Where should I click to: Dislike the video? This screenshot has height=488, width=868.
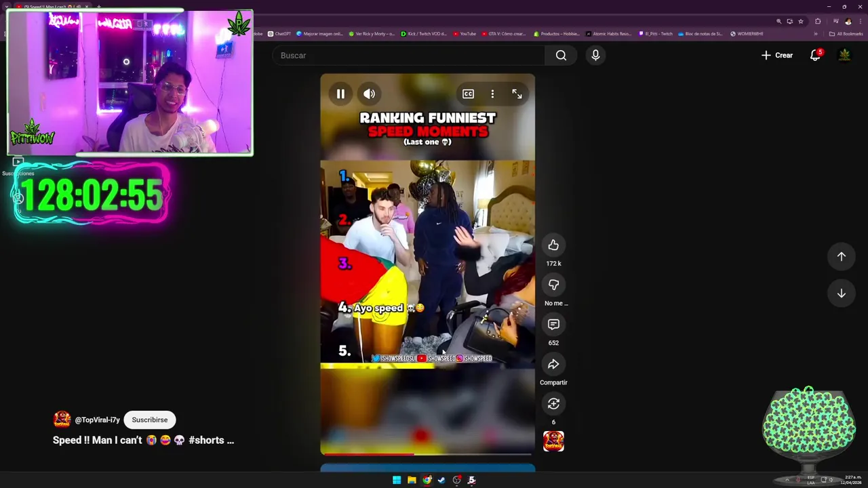(x=553, y=285)
